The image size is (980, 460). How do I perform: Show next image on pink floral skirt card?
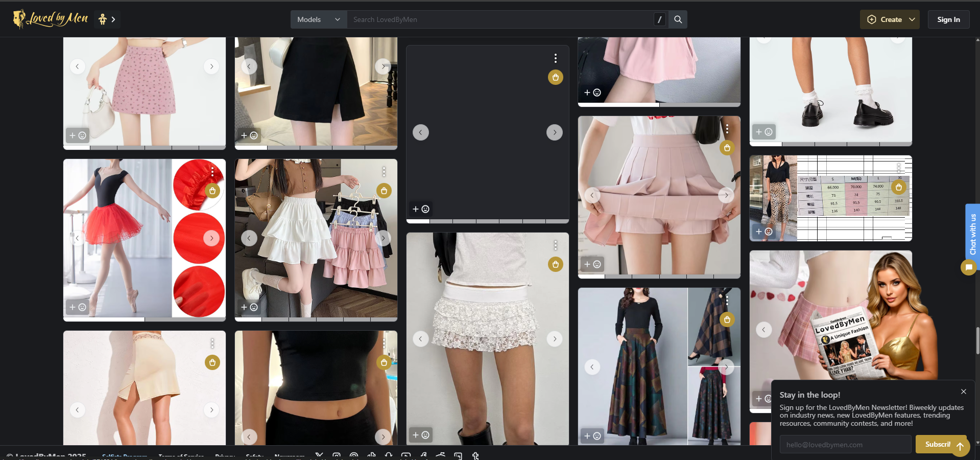click(x=211, y=66)
